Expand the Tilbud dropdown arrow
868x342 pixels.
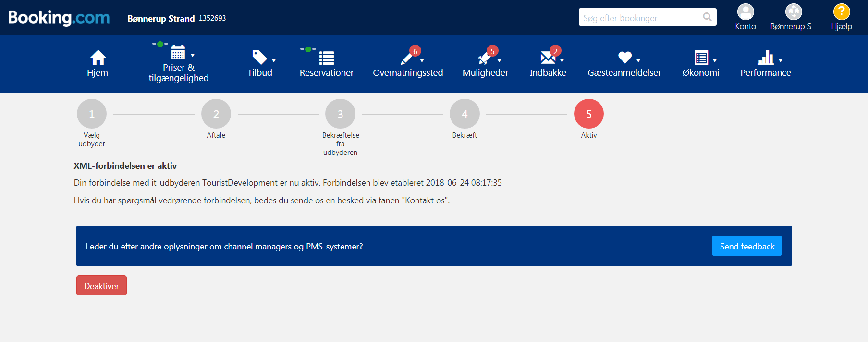(x=274, y=60)
